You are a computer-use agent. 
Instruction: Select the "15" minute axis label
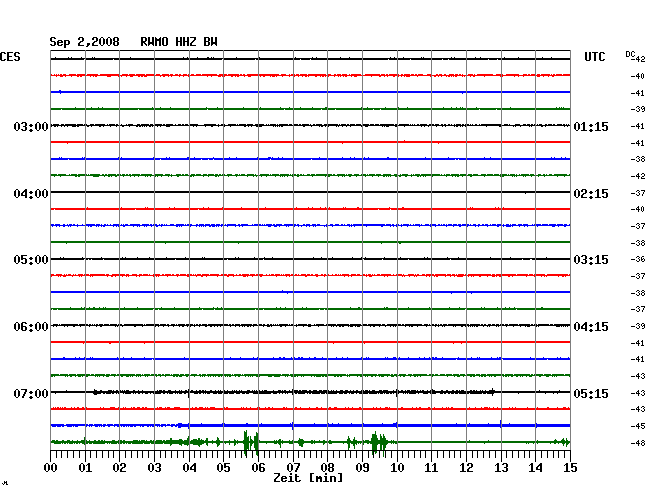[570, 468]
